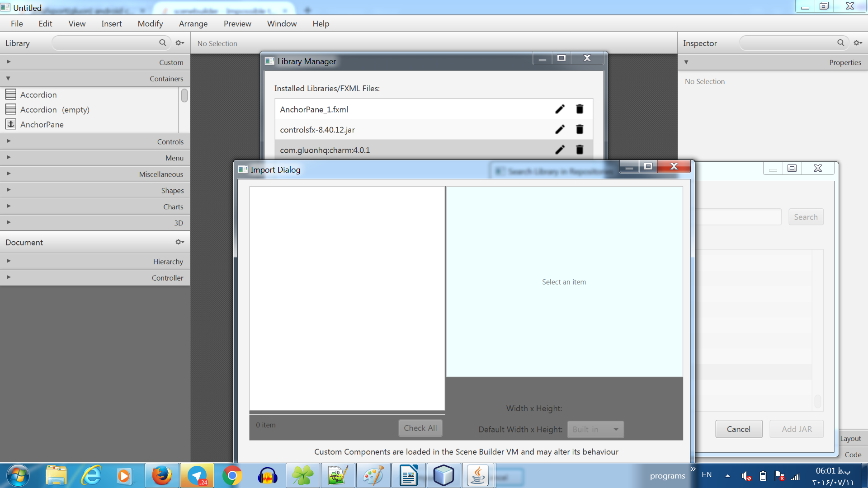Click the pencil icon for com.gluonhq:charm:4.0.1
868x488 pixels.
point(560,150)
